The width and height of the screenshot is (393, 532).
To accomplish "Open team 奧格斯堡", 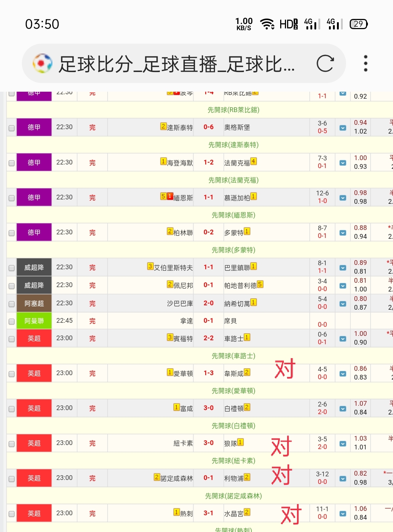I will coord(237,127).
